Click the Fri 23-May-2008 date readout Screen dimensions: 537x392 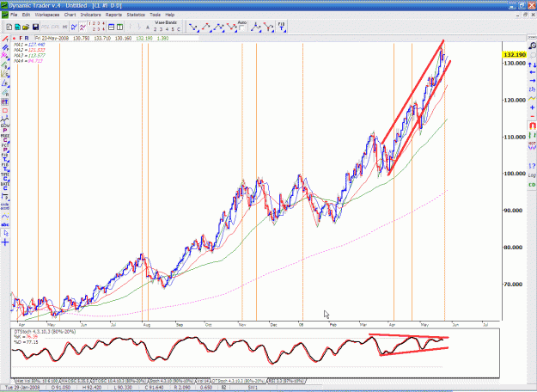point(52,39)
